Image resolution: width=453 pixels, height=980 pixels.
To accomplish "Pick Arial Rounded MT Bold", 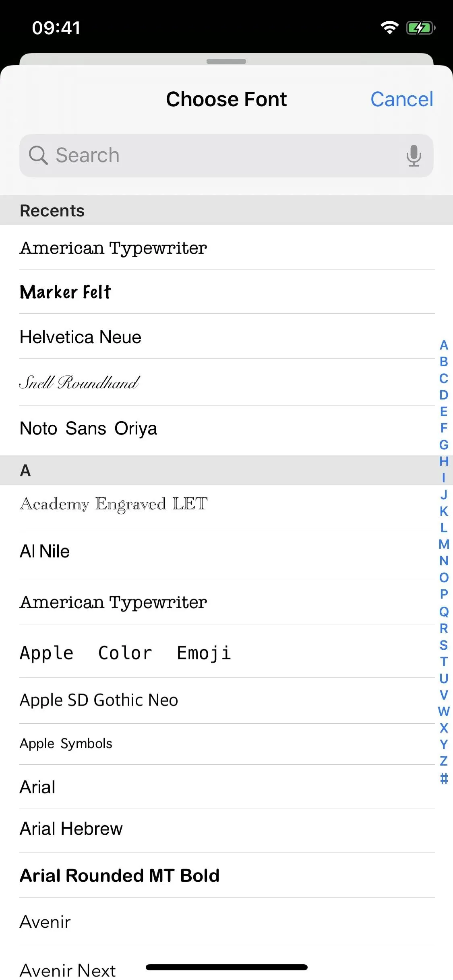I will [120, 876].
